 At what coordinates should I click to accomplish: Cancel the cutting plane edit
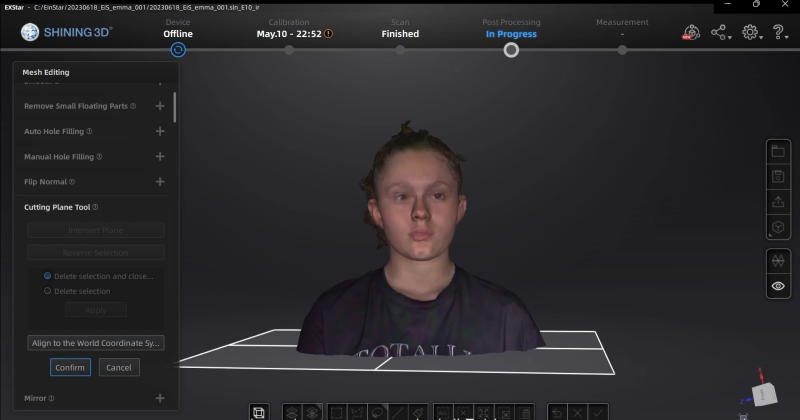coord(119,367)
